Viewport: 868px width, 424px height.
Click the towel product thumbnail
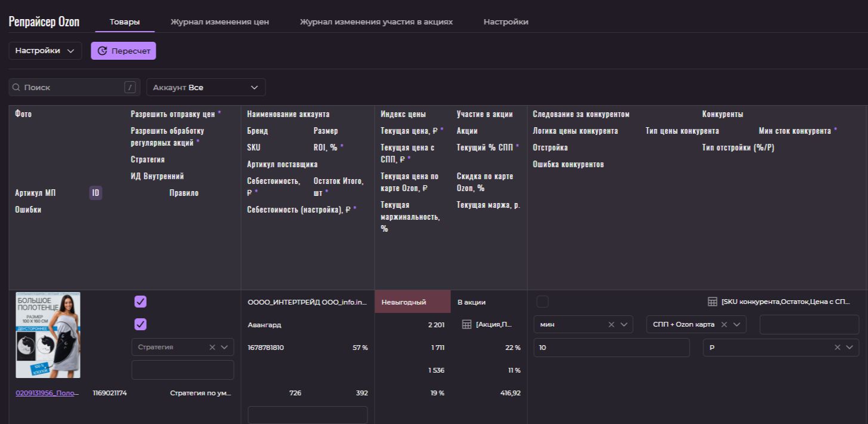(x=48, y=334)
